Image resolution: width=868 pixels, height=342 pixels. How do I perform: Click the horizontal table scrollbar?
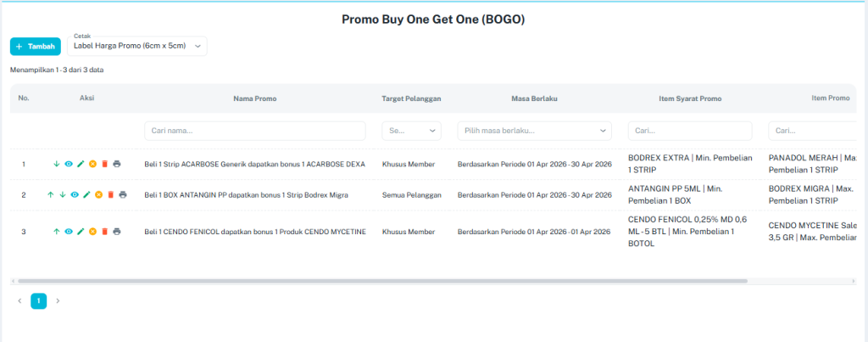[x=381, y=281]
